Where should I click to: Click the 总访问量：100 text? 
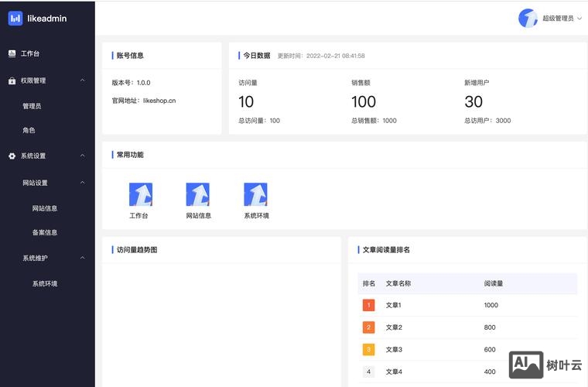[259, 121]
